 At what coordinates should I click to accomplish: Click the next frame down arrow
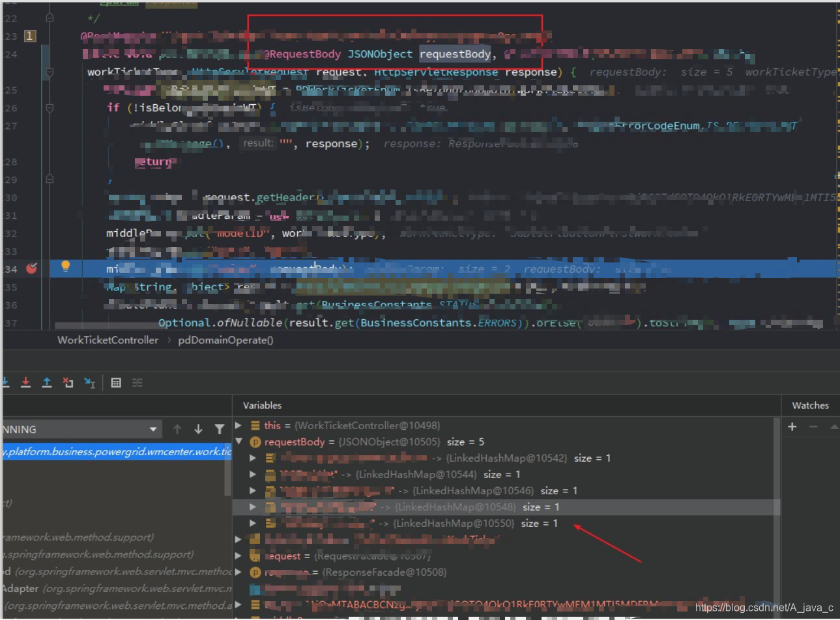[x=198, y=429]
